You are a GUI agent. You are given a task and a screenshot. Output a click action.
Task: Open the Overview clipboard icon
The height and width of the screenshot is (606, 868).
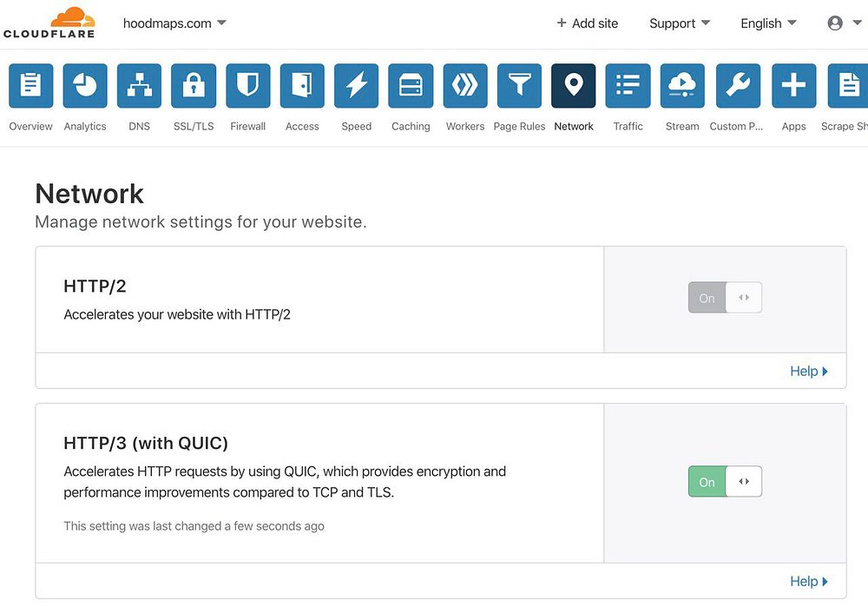[31, 85]
